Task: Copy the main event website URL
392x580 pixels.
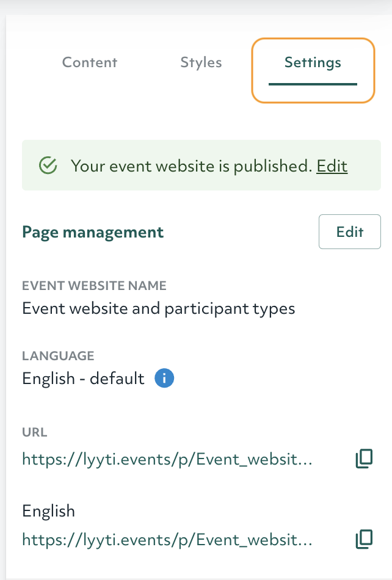Action: click(363, 459)
